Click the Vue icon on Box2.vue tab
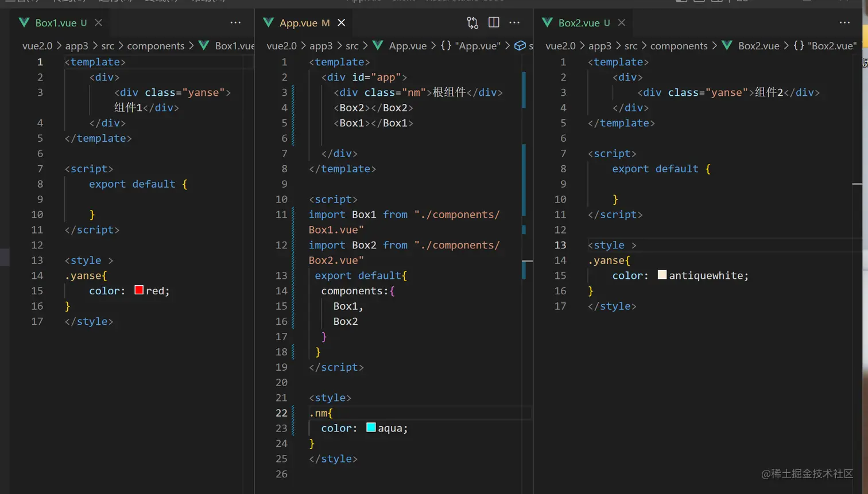This screenshot has height=494, width=868. 547,22
